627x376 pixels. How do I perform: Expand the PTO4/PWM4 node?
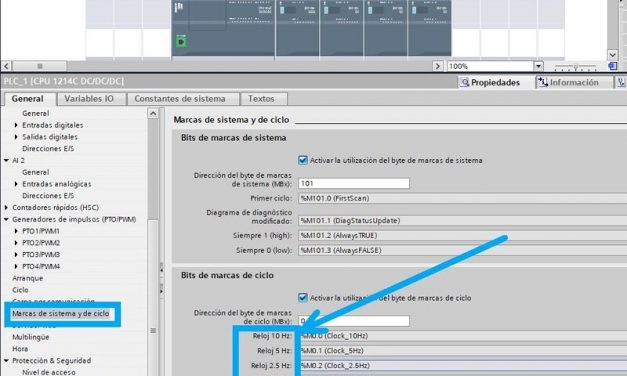(16, 266)
